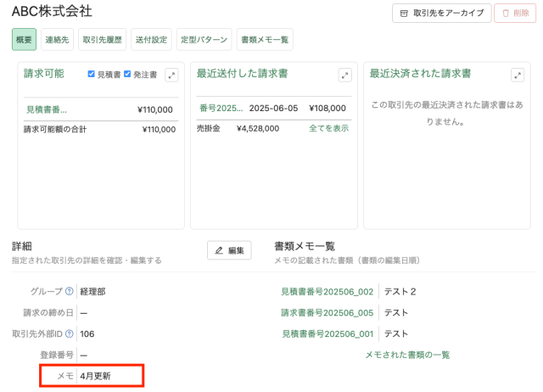The width and height of the screenshot is (543, 392).
Task: Toggle the 見積書 checkbox
Action: [92, 75]
